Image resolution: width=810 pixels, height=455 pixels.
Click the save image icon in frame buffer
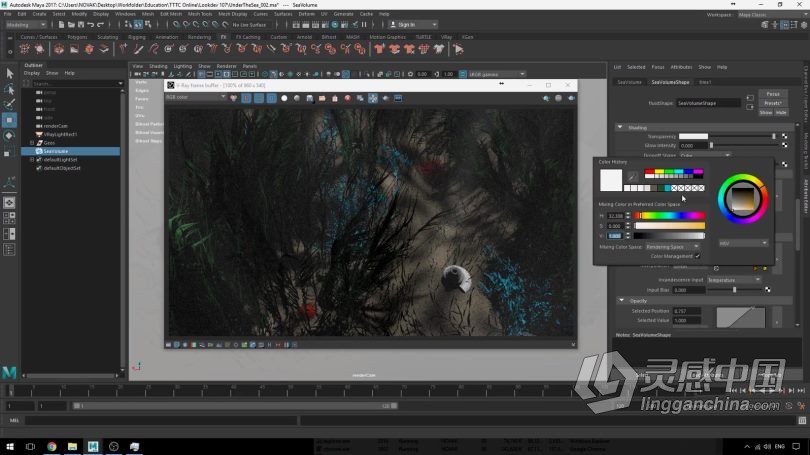pos(309,98)
